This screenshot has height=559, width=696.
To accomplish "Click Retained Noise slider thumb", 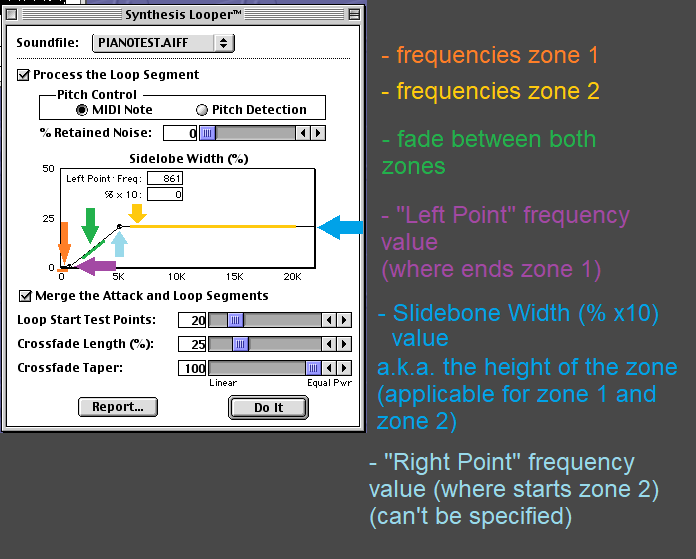I will 207,133.
